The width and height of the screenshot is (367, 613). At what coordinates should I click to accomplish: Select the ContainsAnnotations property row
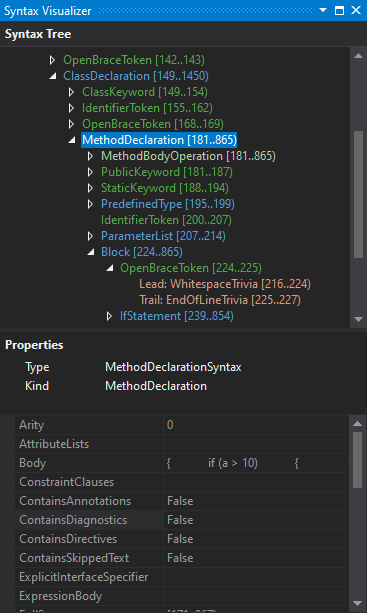(x=181, y=501)
